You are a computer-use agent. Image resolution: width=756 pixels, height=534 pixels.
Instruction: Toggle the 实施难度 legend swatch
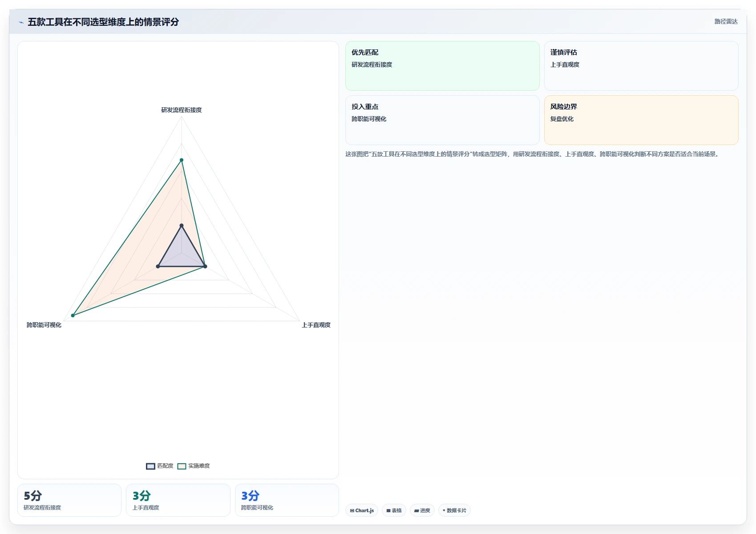pos(182,466)
